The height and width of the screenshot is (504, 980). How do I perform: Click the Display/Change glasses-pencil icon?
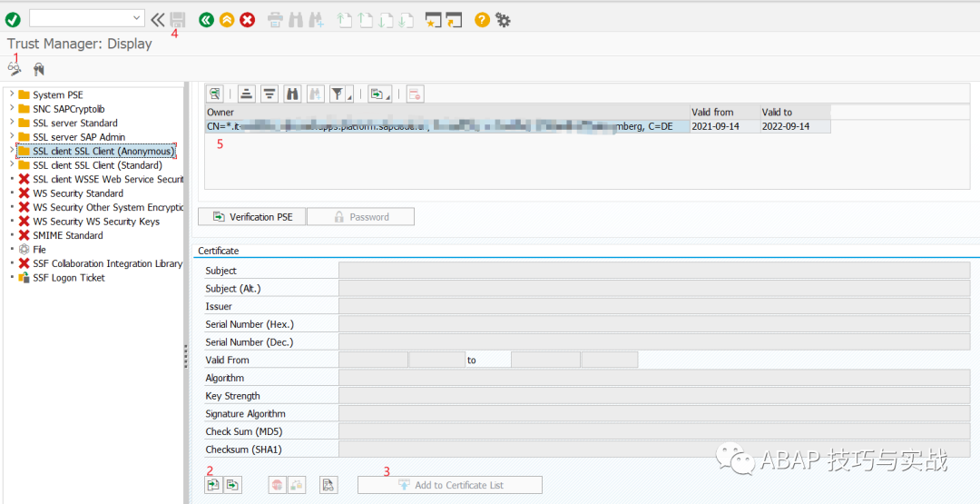coord(14,69)
